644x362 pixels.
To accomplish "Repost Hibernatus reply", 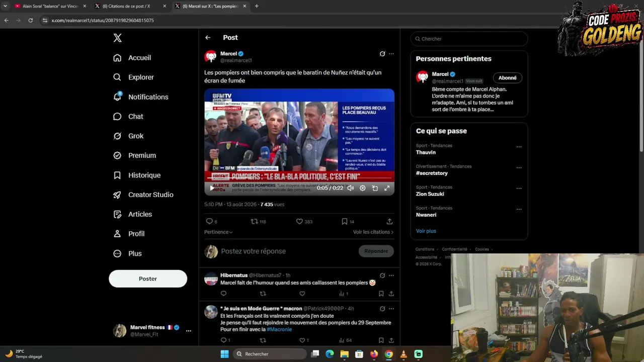I will [x=263, y=294].
